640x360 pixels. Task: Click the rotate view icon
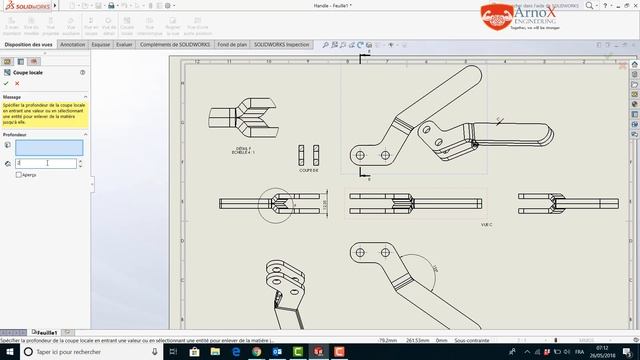pos(360,45)
